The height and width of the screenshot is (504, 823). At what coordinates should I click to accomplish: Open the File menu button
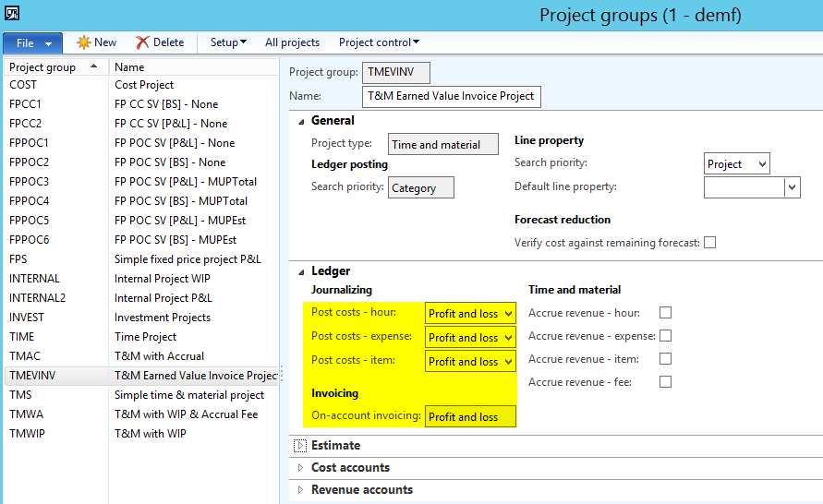pos(32,43)
